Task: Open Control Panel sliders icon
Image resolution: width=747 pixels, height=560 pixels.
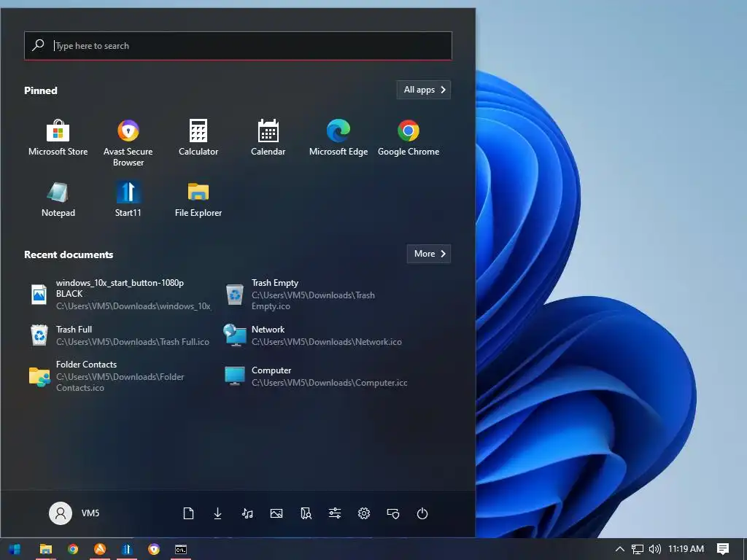Action: (335, 513)
